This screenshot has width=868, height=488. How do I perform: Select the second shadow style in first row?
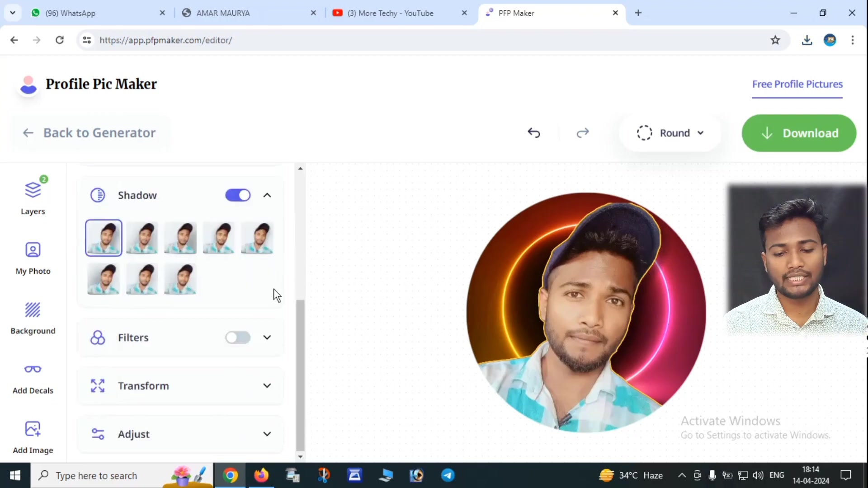point(142,238)
